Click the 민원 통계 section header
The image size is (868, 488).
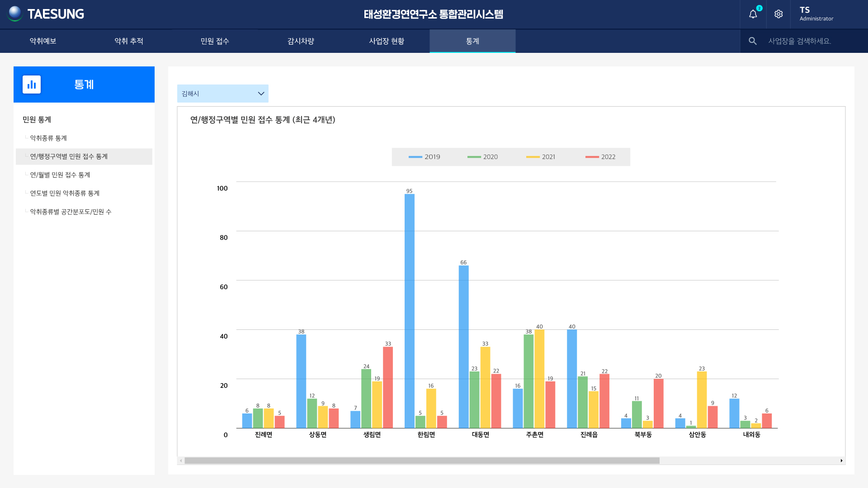point(37,120)
